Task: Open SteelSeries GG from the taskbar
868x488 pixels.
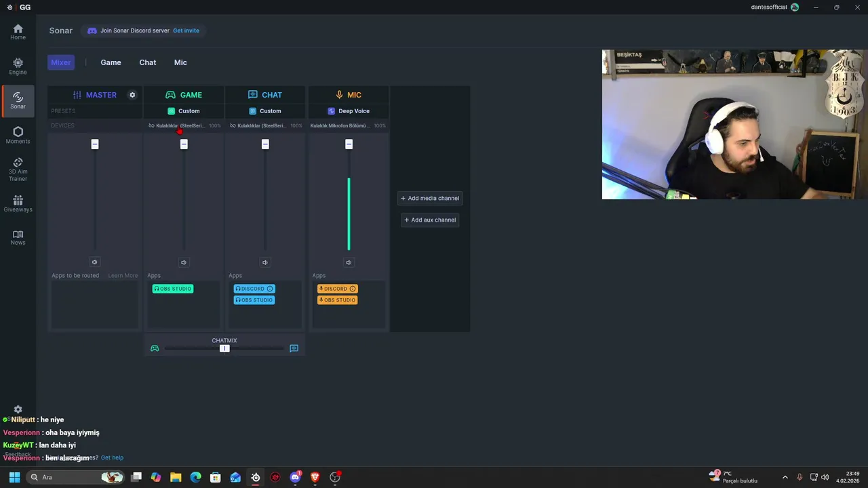Action: (256, 477)
